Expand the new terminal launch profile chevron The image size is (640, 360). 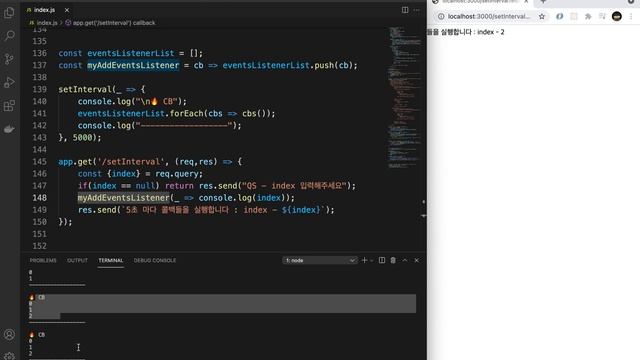[371, 260]
